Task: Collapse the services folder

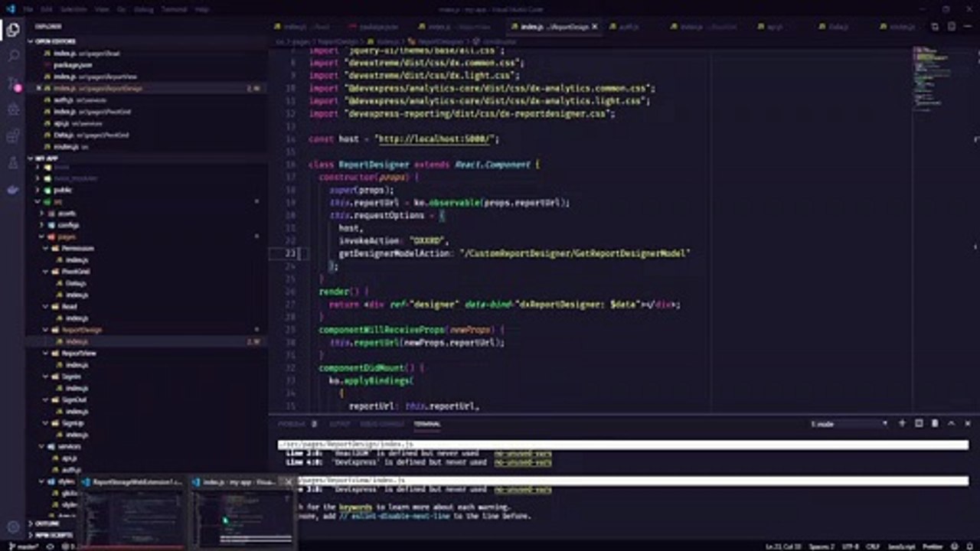Action: [69, 446]
